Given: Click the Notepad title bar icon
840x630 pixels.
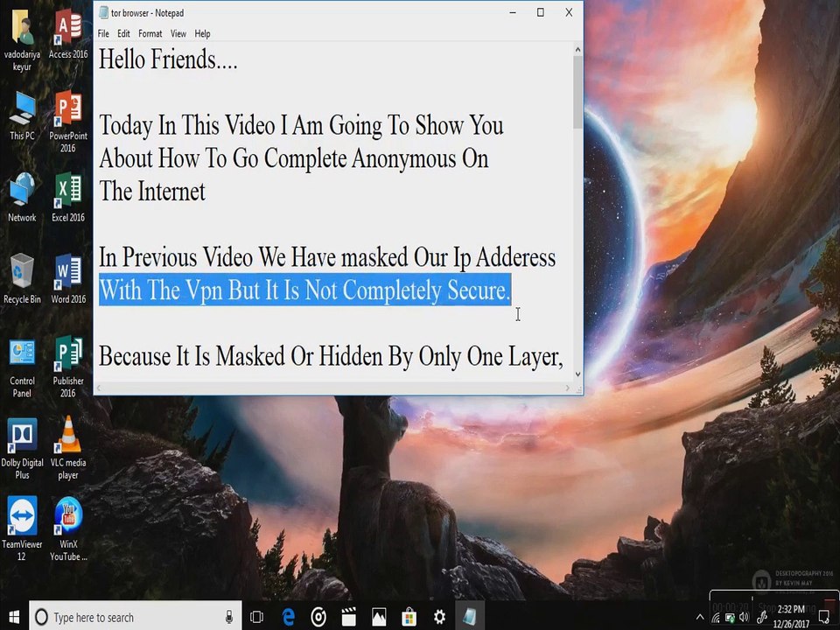Looking at the screenshot, I should click(103, 13).
